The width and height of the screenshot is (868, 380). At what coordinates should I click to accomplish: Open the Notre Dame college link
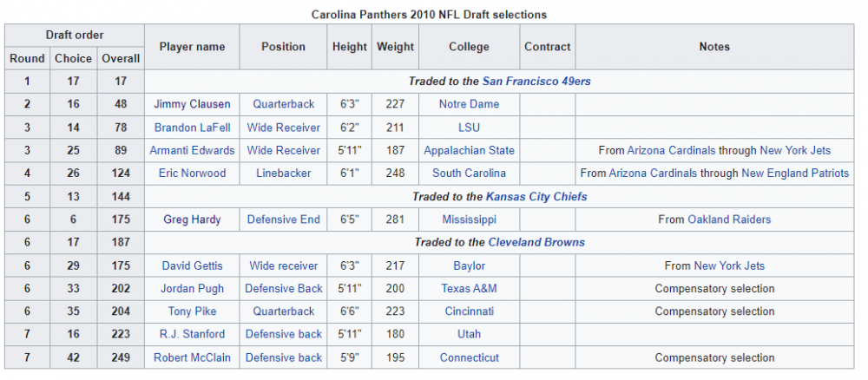(469, 104)
